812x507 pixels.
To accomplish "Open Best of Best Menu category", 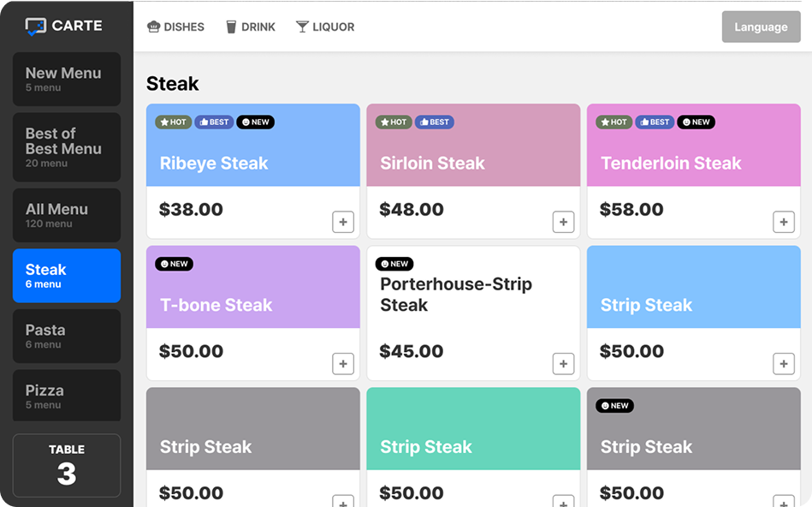I will [x=67, y=147].
